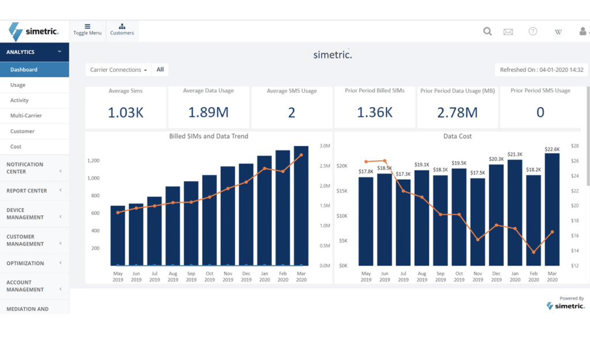Open the mail envelope icon
The width and height of the screenshot is (590, 364).
click(x=508, y=32)
